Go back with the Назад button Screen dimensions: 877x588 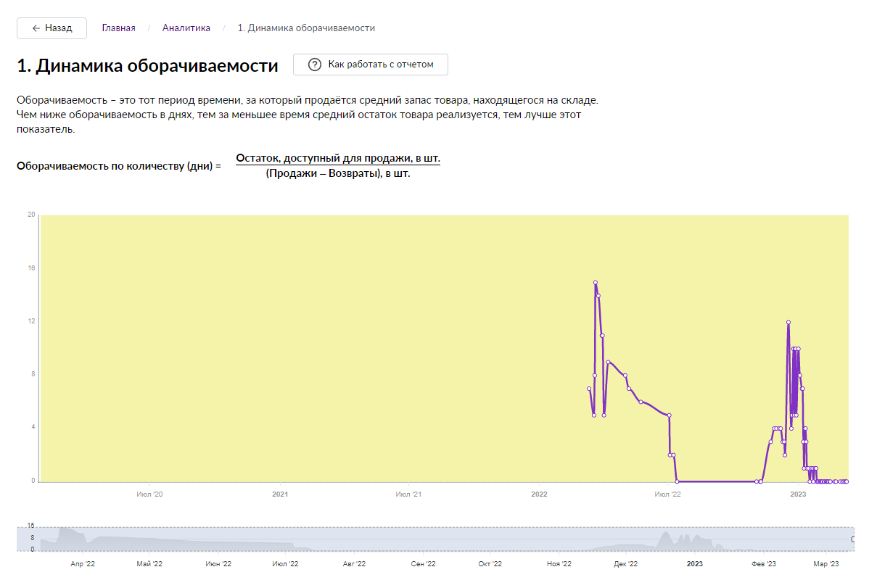tap(52, 28)
